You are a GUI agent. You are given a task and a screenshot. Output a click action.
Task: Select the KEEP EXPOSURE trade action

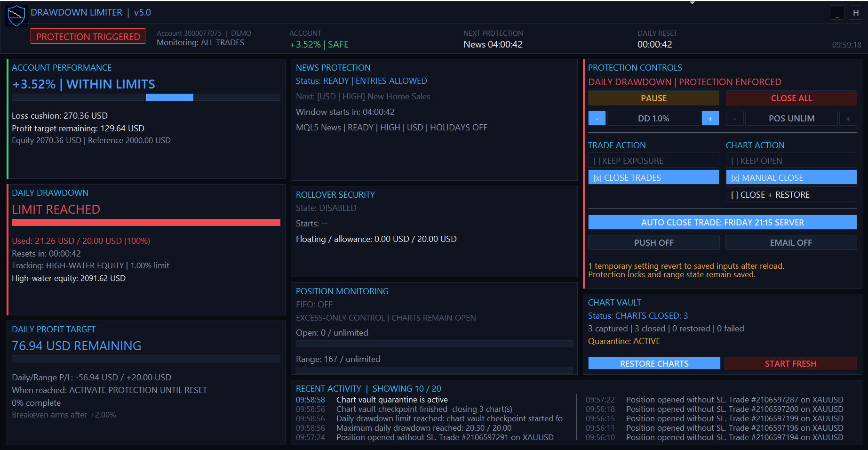(654, 161)
